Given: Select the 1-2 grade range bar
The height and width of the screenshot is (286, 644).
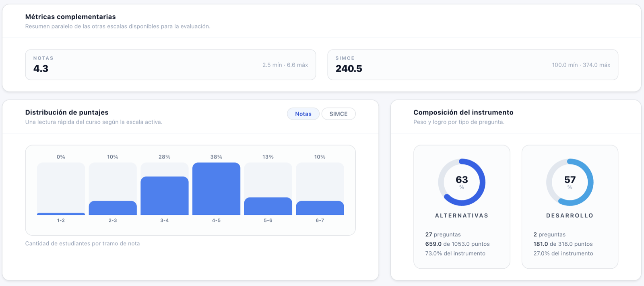Looking at the screenshot, I should point(61,189).
